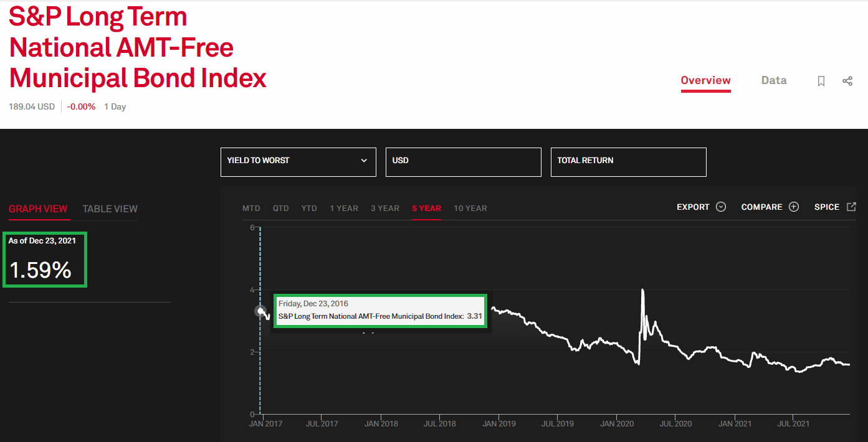Image resolution: width=868 pixels, height=442 pixels.
Task: Open SPICE external link icon
Action: click(851, 207)
